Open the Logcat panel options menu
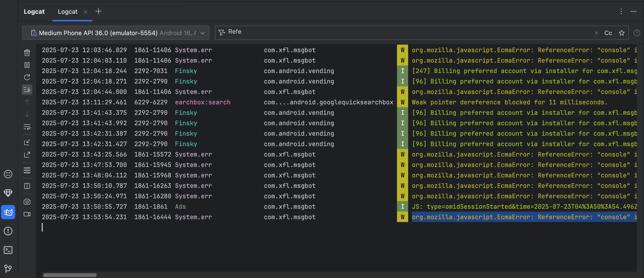The height and width of the screenshot is (278, 644). click(621, 11)
